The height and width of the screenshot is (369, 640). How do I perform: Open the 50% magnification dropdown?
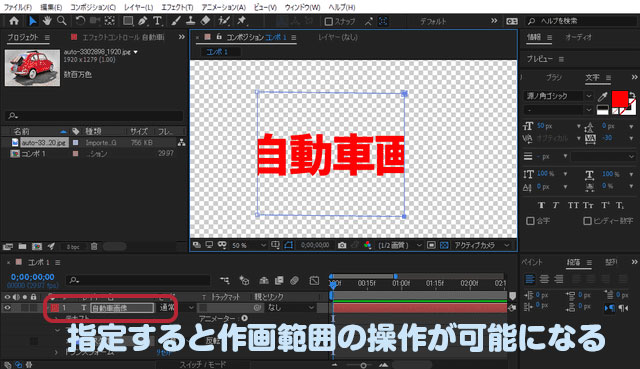tap(249, 245)
